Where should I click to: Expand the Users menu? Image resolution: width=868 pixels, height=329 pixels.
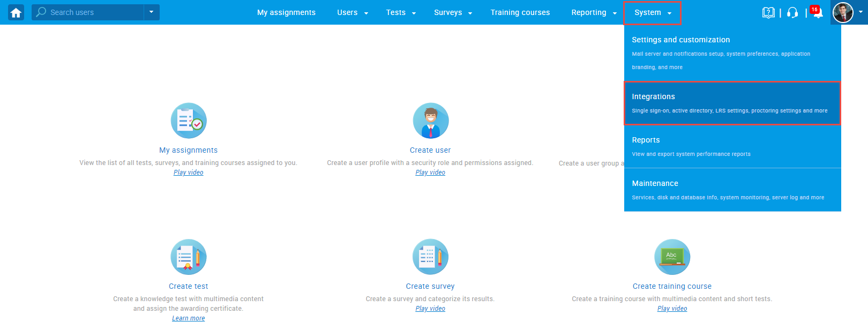(x=352, y=12)
